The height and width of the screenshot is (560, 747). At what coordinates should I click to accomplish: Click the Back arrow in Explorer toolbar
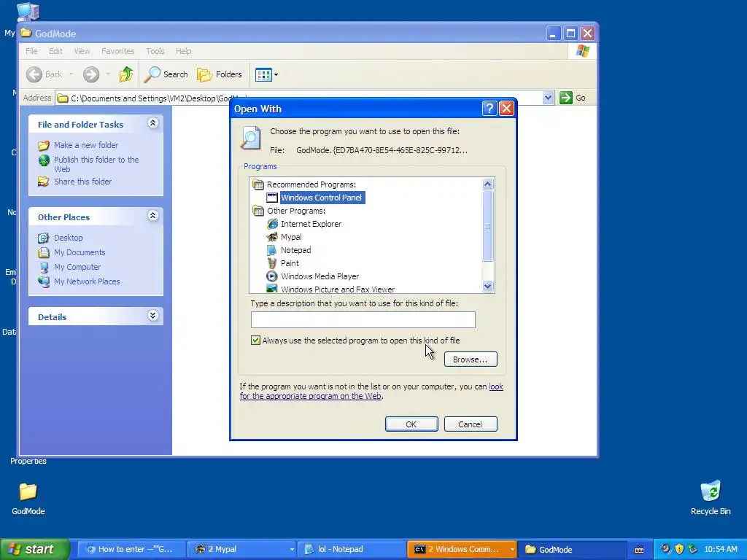(34, 74)
